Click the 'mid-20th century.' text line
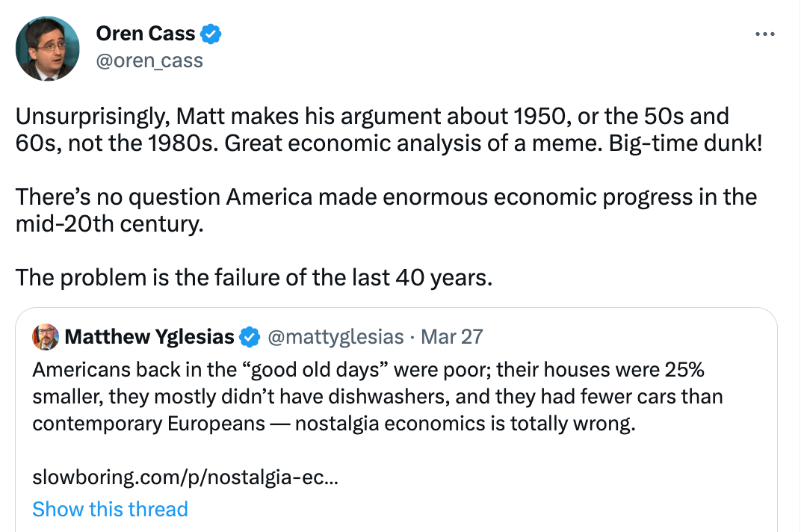 tap(109, 223)
